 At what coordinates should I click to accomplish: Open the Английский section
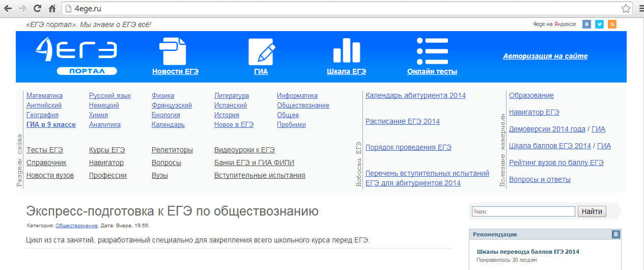44,105
